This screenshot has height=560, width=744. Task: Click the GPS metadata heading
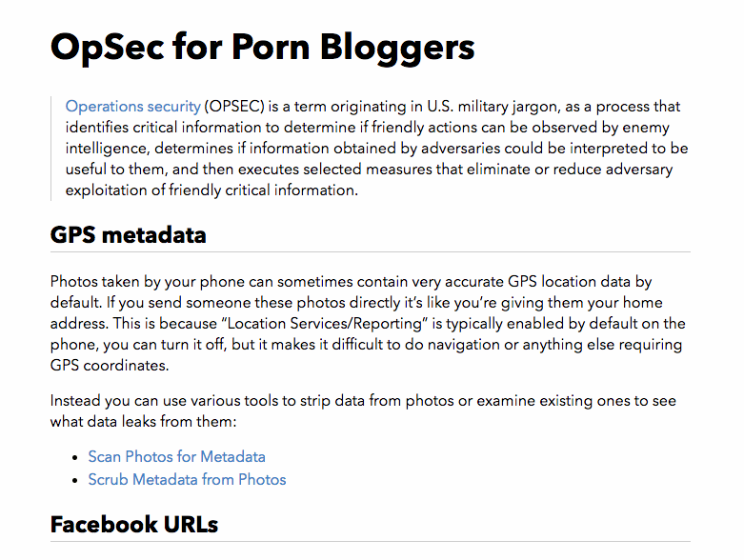pos(128,235)
